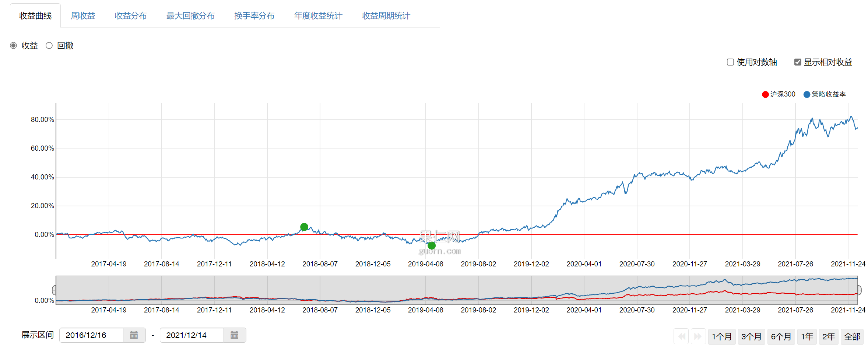This screenshot has width=868, height=353.
Task: Click the 2018-08-07 main chart axis label
Action: 320,264
